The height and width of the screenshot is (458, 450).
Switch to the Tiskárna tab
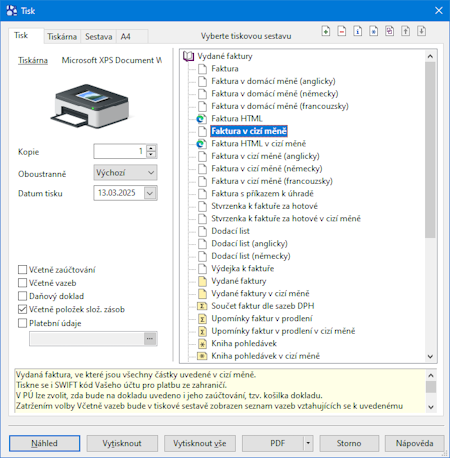[x=62, y=36]
